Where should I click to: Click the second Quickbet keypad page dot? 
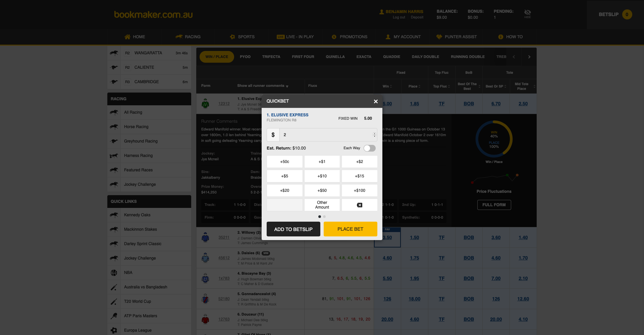click(324, 217)
